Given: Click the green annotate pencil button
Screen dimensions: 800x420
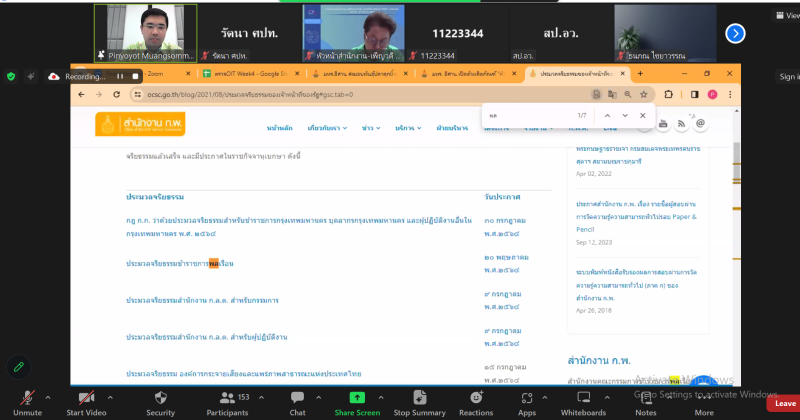Looking at the screenshot, I should pos(19,367).
